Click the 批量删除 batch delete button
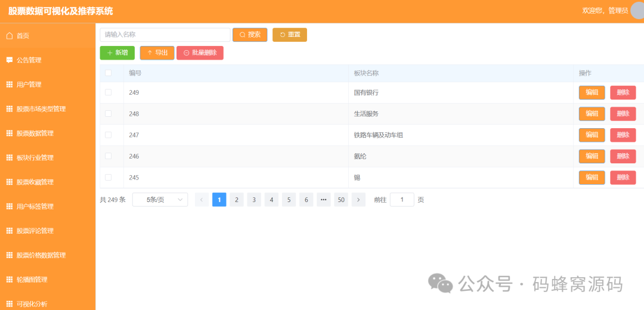Screen dimensions: 644x310 coord(200,52)
